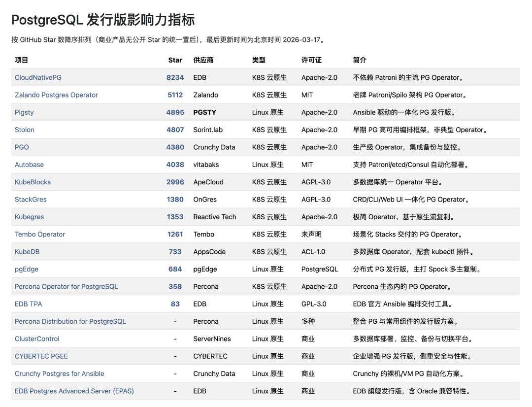Open the Stolon repository link
532x407 pixels.
click(24, 130)
